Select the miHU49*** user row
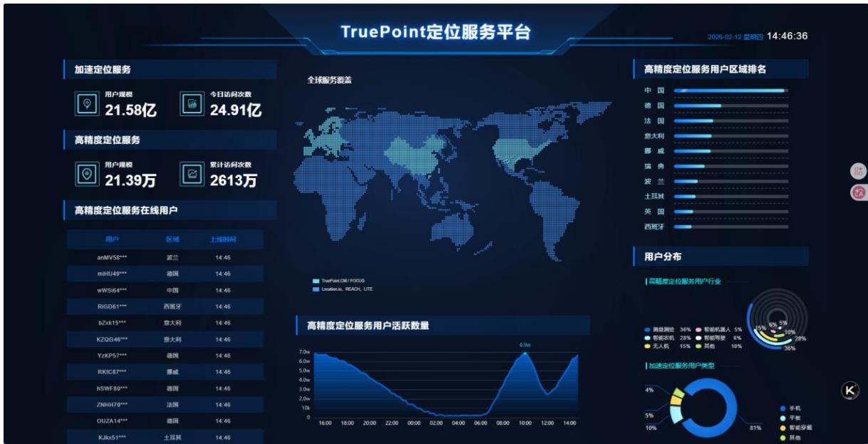 click(165, 274)
